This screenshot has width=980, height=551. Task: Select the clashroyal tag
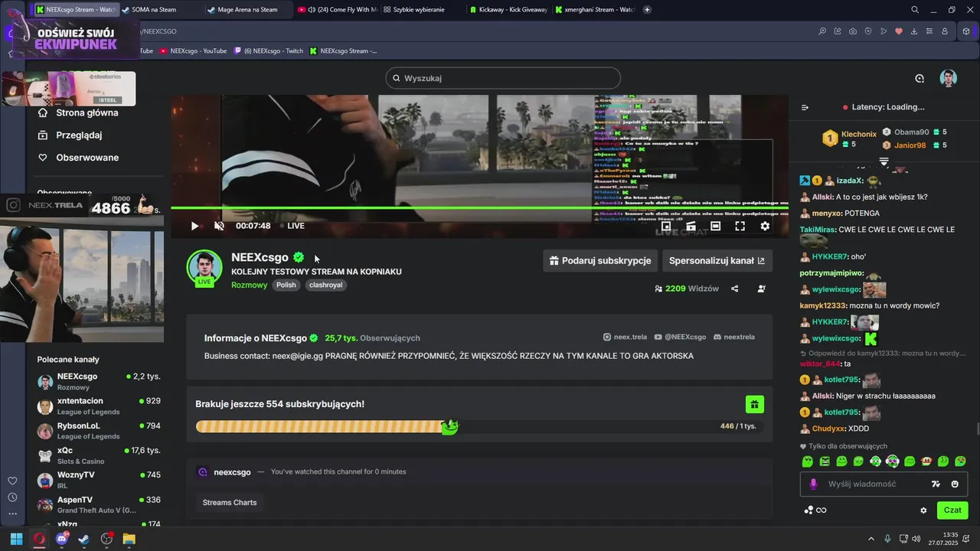pyautogui.click(x=325, y=285)
